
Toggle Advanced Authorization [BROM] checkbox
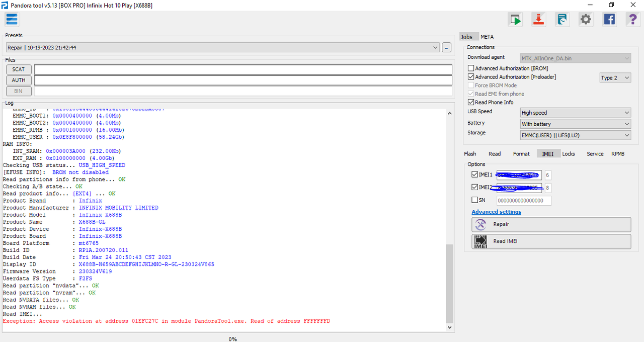(x=471, y=68)
